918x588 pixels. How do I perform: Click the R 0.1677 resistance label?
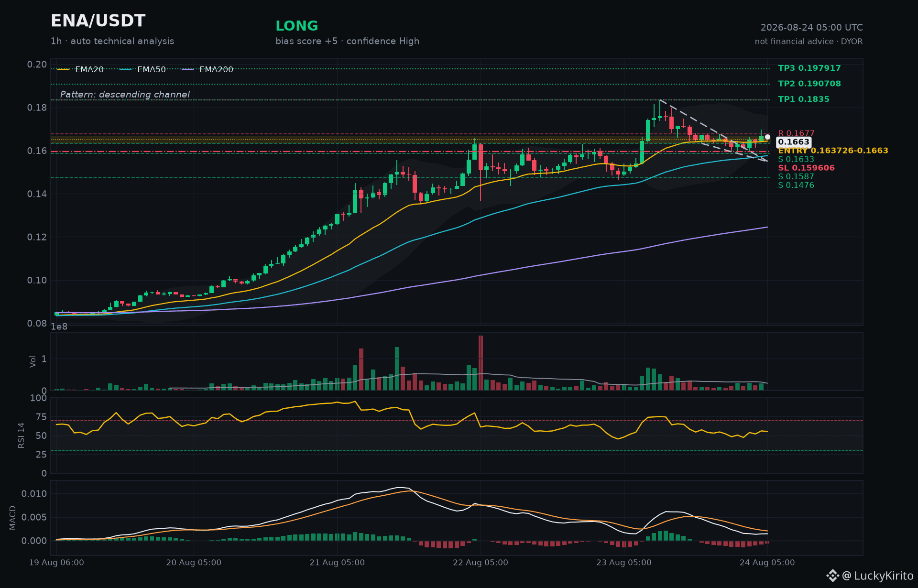(x=796, y=133)
